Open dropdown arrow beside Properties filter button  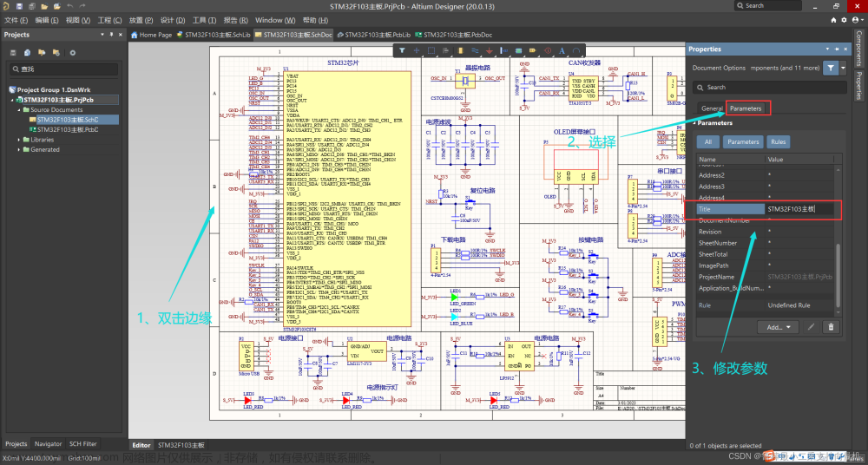click(843, 68)
